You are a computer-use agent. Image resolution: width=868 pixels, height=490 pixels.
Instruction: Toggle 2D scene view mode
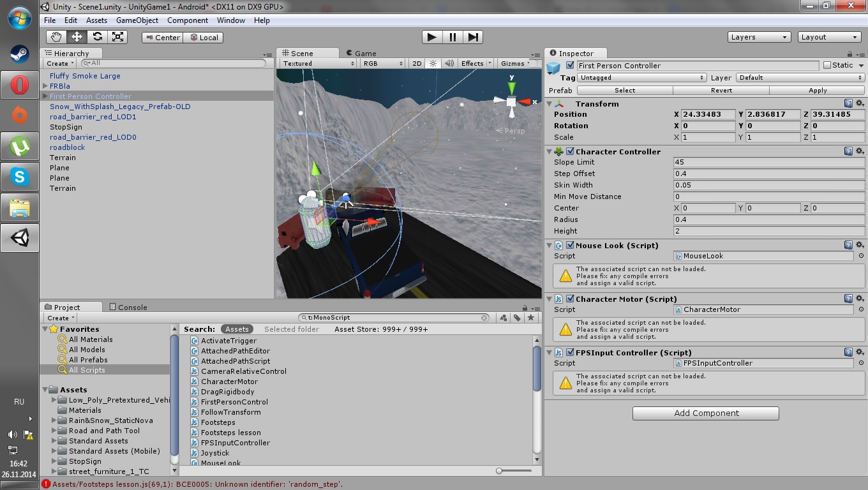pyautogui.click(x=417, y=63)
